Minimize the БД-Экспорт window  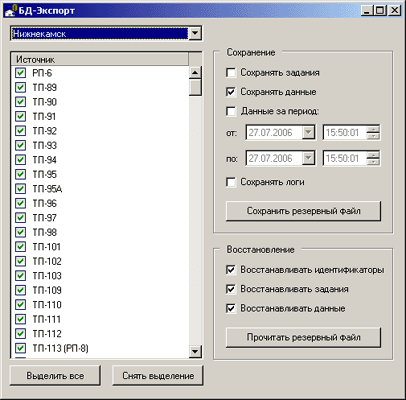coord(367,10)
